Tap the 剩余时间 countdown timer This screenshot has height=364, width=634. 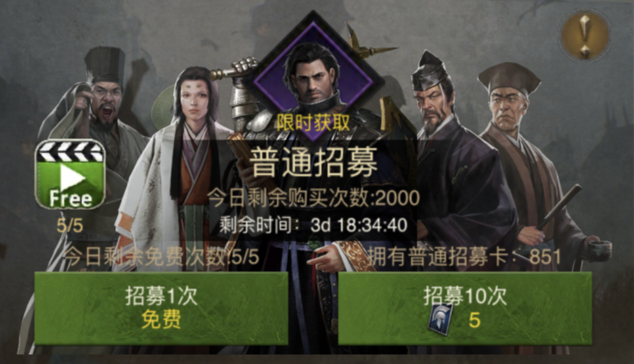coord(314,225)
